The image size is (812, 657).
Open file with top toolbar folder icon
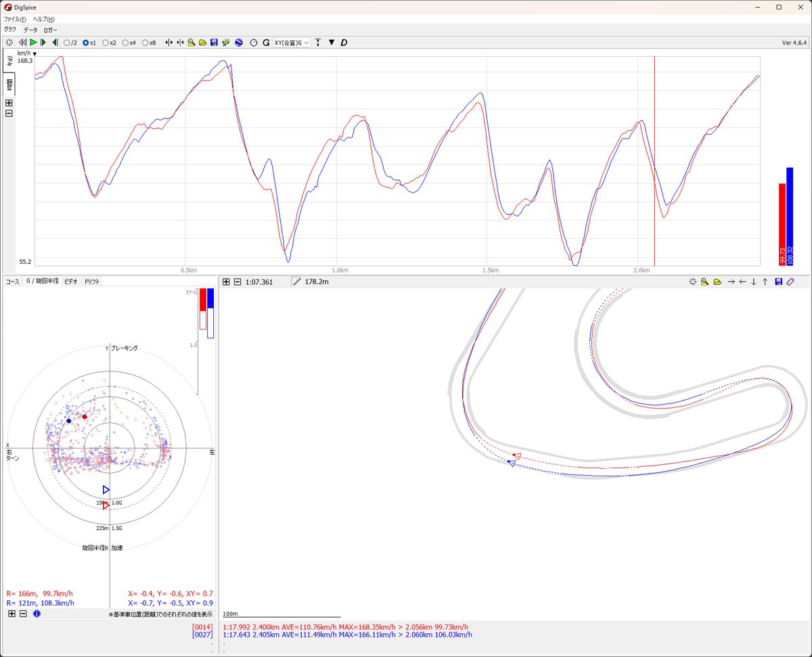click(x=202, y=43)
